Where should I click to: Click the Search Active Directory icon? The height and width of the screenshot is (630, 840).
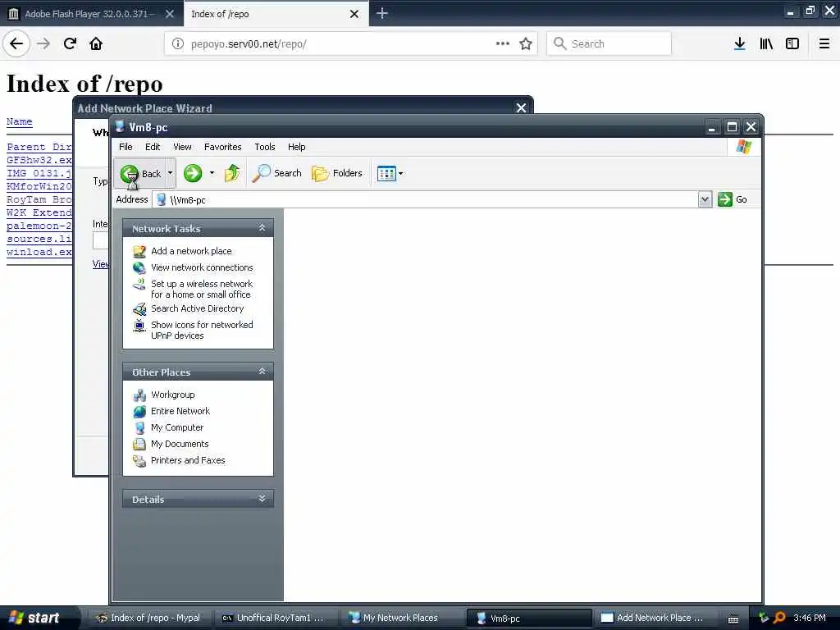click(139, 309)
